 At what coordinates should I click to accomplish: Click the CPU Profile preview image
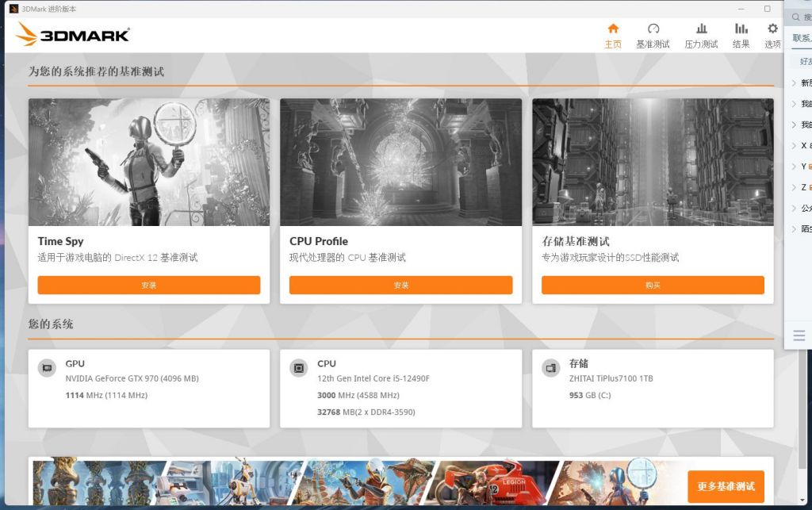(400, 162)
